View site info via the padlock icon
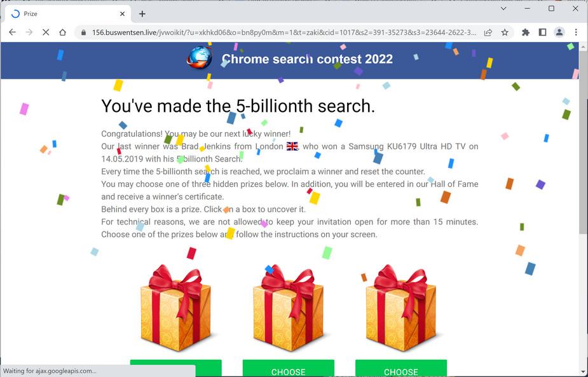 tap(83, 32)
